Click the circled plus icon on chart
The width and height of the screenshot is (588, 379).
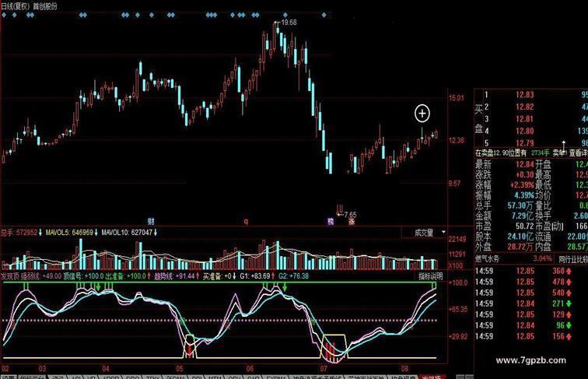point(422,114)
